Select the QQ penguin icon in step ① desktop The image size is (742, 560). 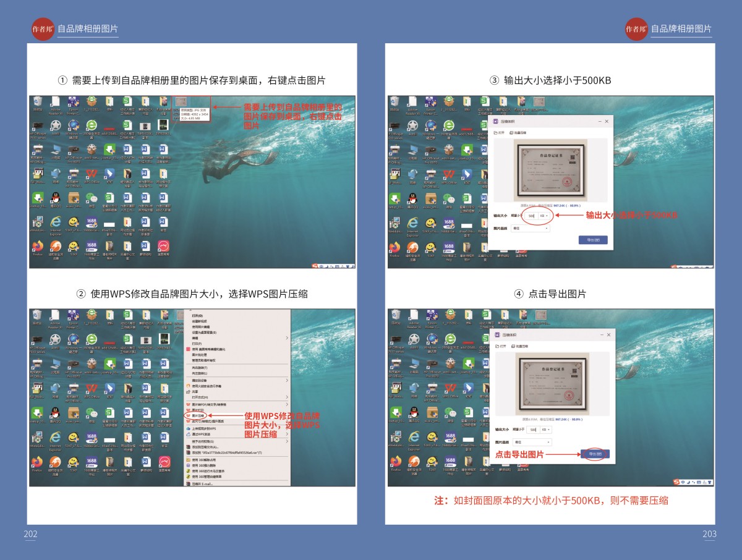pyautogui.click(x=56, y=198)
